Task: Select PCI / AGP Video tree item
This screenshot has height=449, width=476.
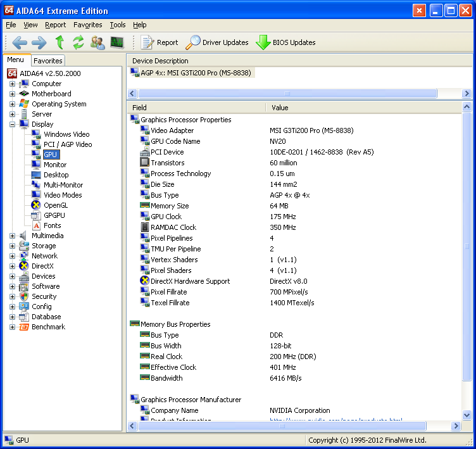Action: pyautogui.click(x=68, y=144)
